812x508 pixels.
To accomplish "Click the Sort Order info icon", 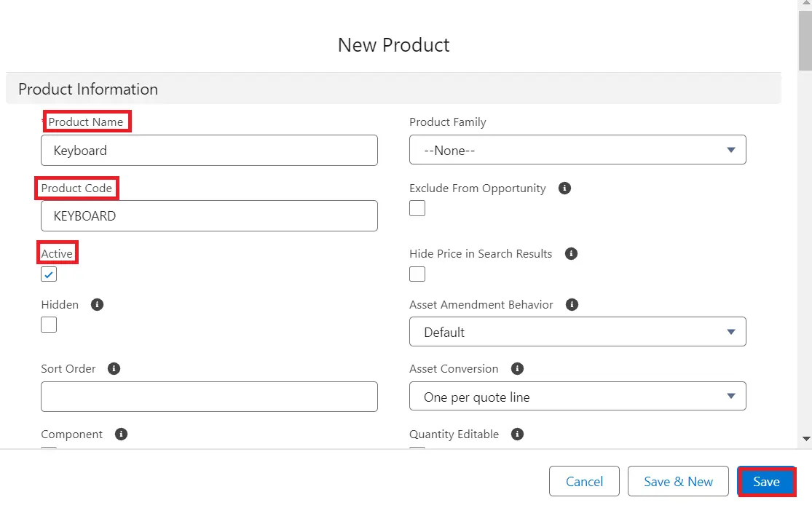I will coord(114,369).
